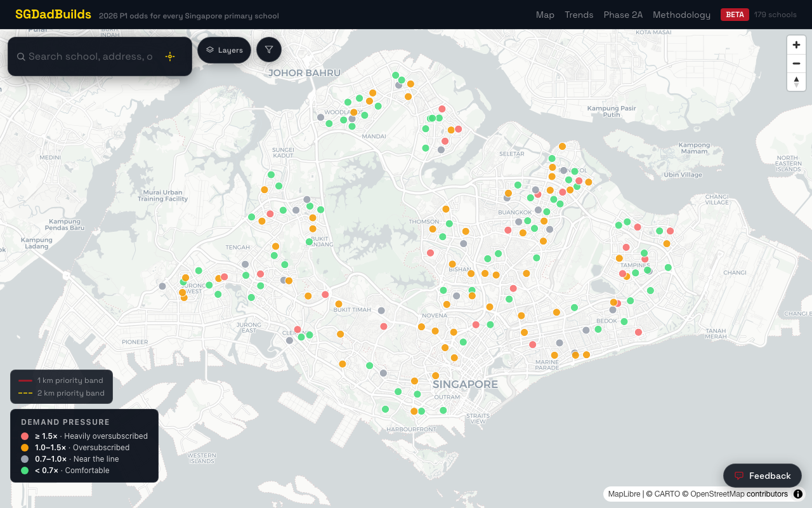Click the Feedback speech bubble icon
Image resolution: width=812 pixels, height=508 pixels.
739,476
